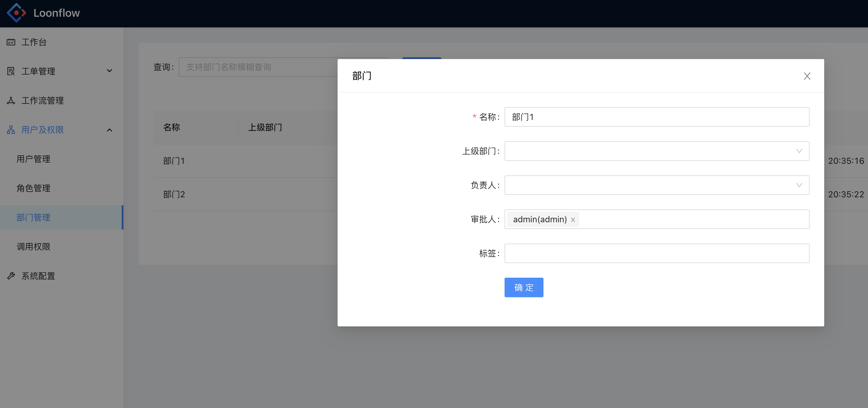Image resolution: width=868 pixels, height=408 pixels.
Task: Click the 系统配置 wrench icon
Action: tap(11, 276)
